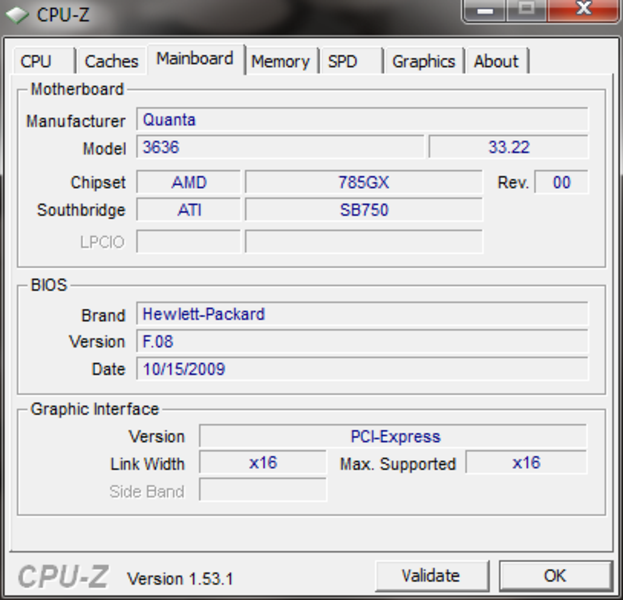
Task: Click the model revision value 33.22
Action: click(508, 147)
